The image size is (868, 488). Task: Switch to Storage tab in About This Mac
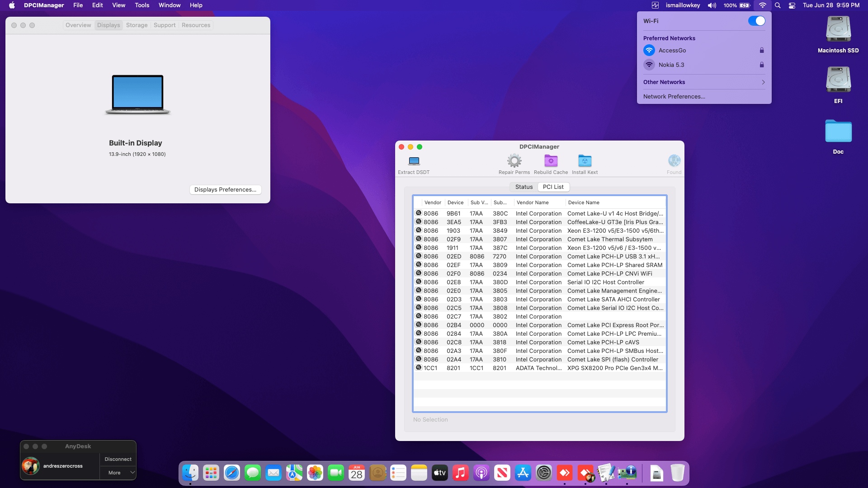coord(137,25)
